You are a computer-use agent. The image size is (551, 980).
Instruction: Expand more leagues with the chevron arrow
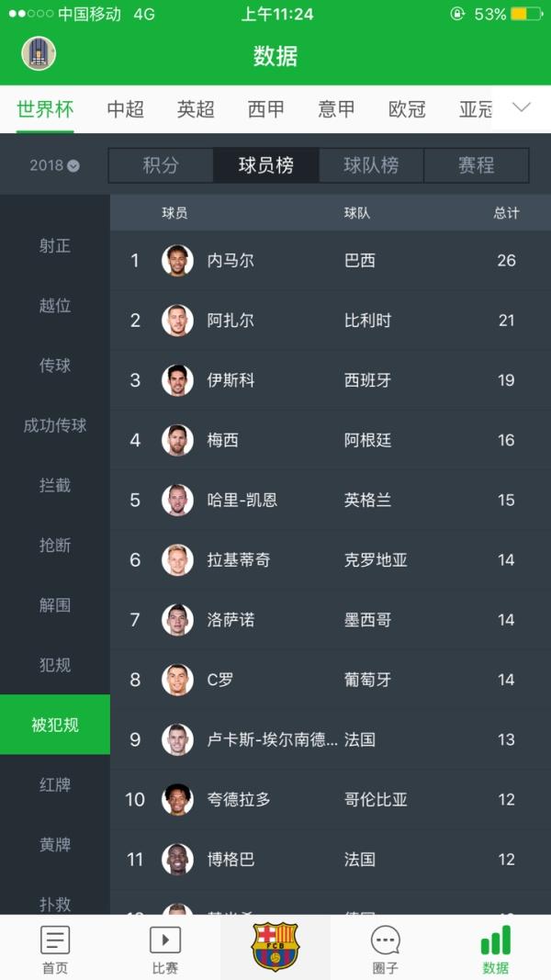tap(520, 107)
